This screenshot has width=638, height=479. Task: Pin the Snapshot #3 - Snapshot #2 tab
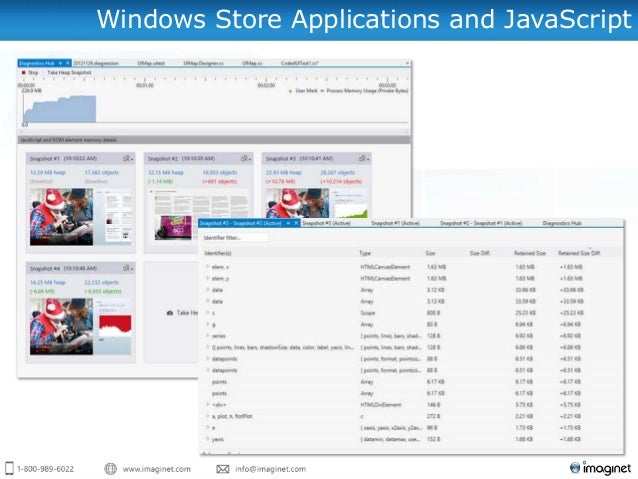288,223
